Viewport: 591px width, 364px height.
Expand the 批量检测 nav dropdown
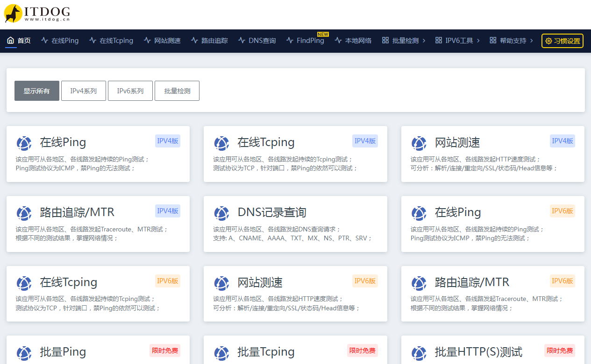(404, 41)
